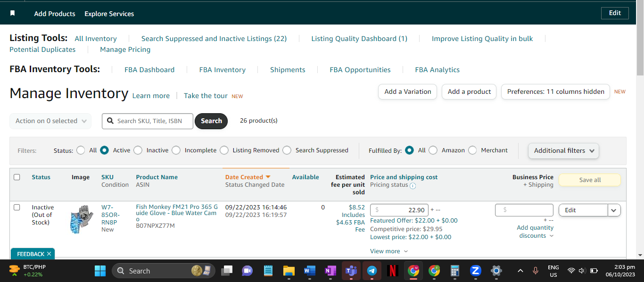Open Microsoft Teams from taskbar
This screenshot has width=644, height=282.
click(351, 271)
